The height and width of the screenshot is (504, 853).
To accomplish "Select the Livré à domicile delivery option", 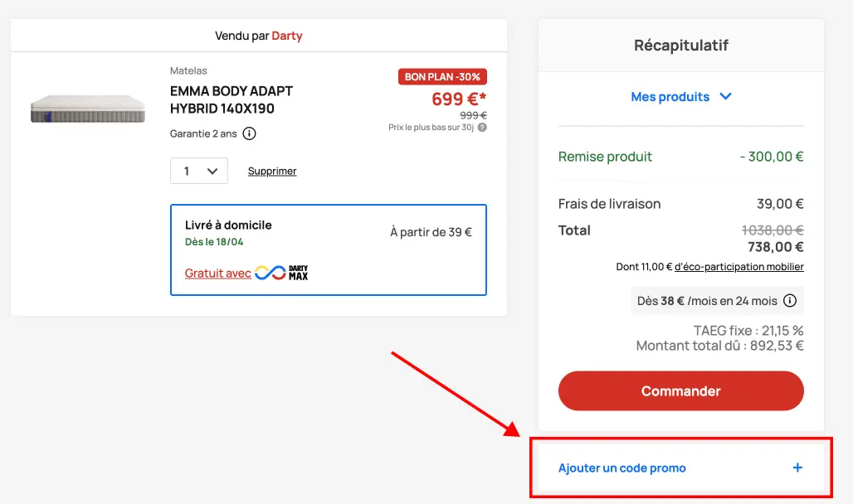I will pos(329,249).
